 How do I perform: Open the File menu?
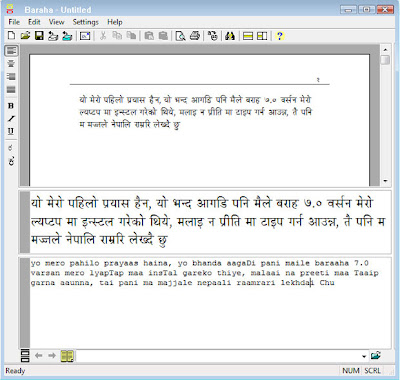pyautogui.click(x=14, y=22)
